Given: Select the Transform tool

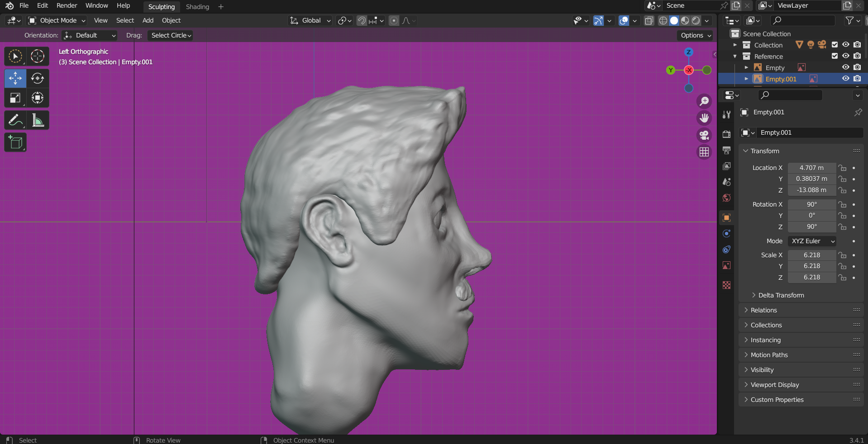Looking at the screenshot, I should click(38, 98).
